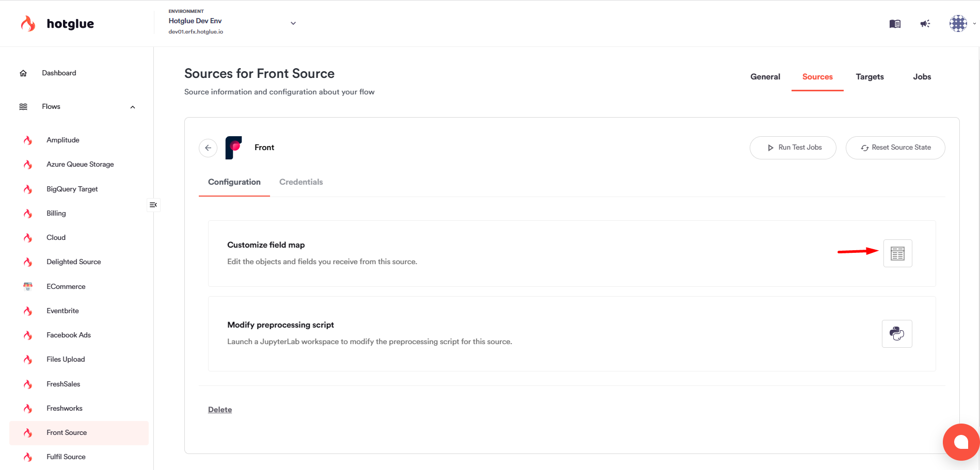Open the ECommerce flow label
This screenshot has height=470, width=980.
point(66,287)
